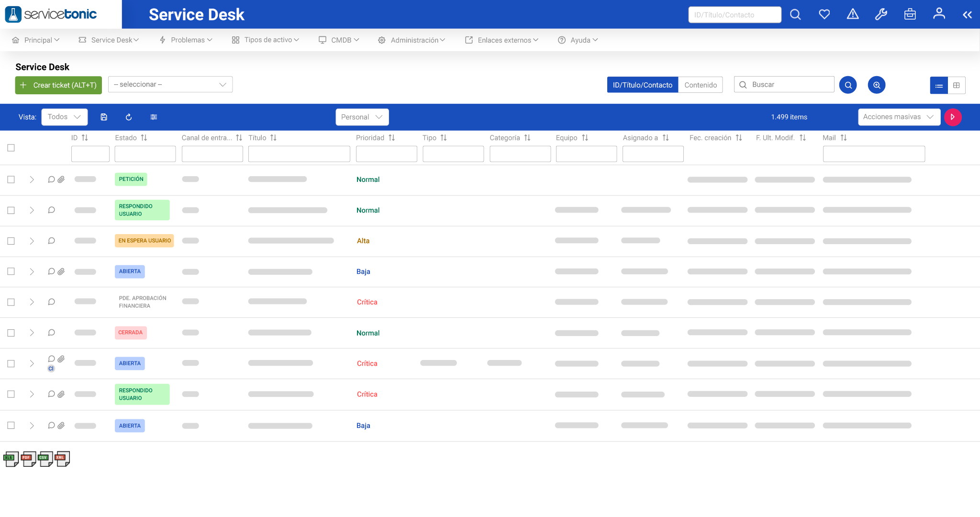This screenshot has height=517, width=980.
Task: Click the header ID/Título/Contacto search field
Action: pos(735,15)
